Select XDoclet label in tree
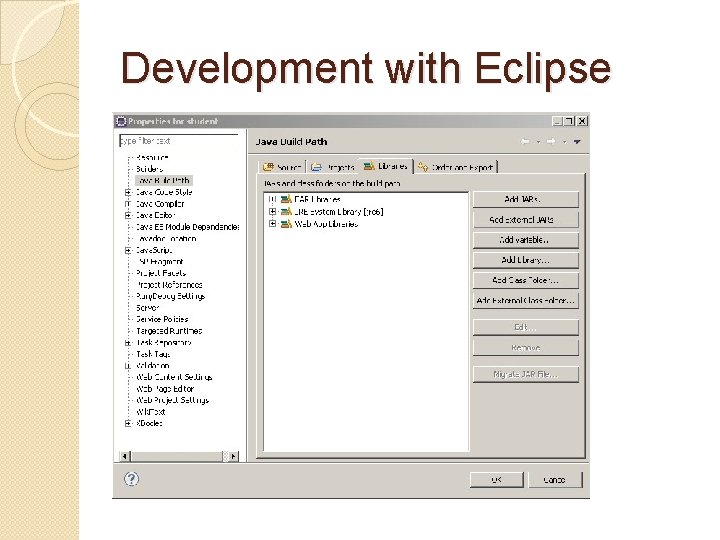 coord(149,423)
